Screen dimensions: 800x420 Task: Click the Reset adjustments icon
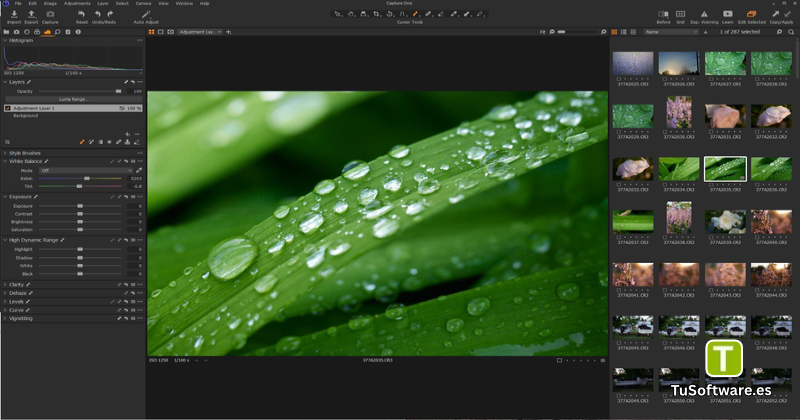[81, 14]
